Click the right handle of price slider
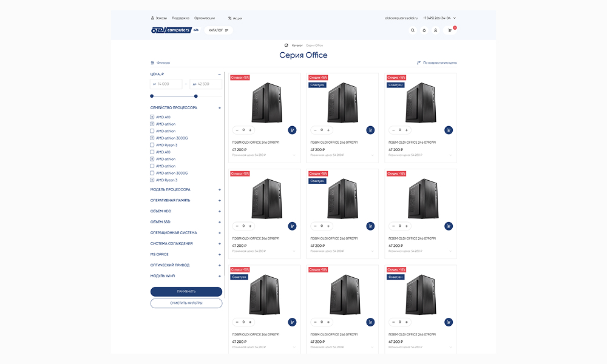607x364 pixels. pyautogui.click(x=196, y=96)
